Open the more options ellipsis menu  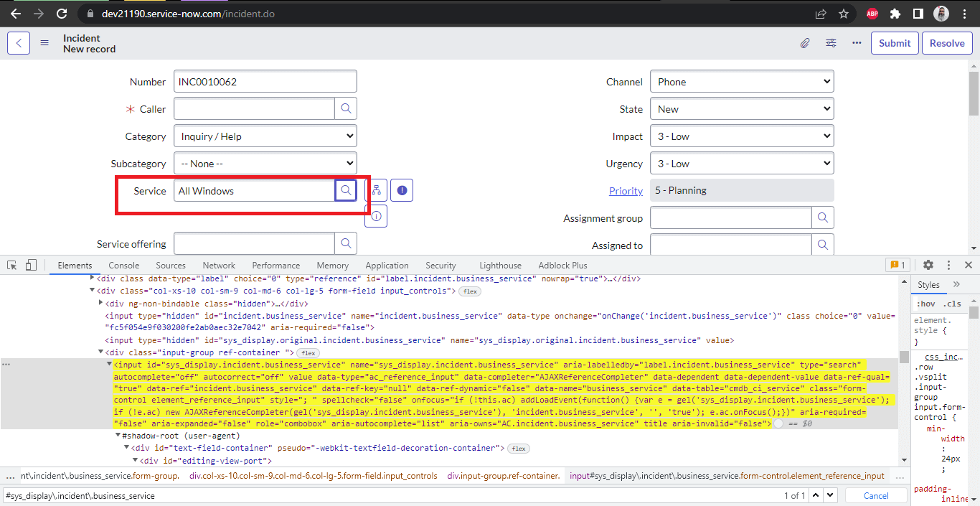point(857,43)
